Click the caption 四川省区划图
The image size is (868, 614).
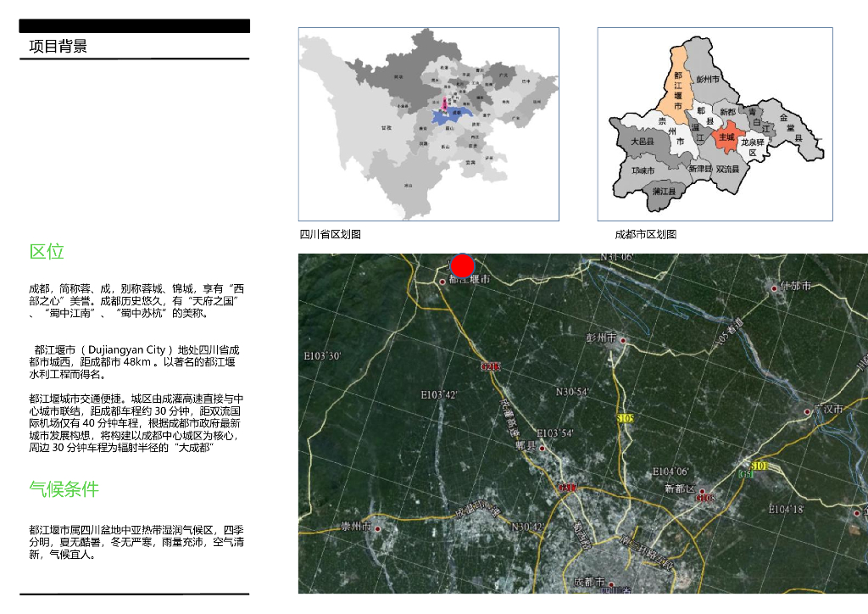pos(330,234)
